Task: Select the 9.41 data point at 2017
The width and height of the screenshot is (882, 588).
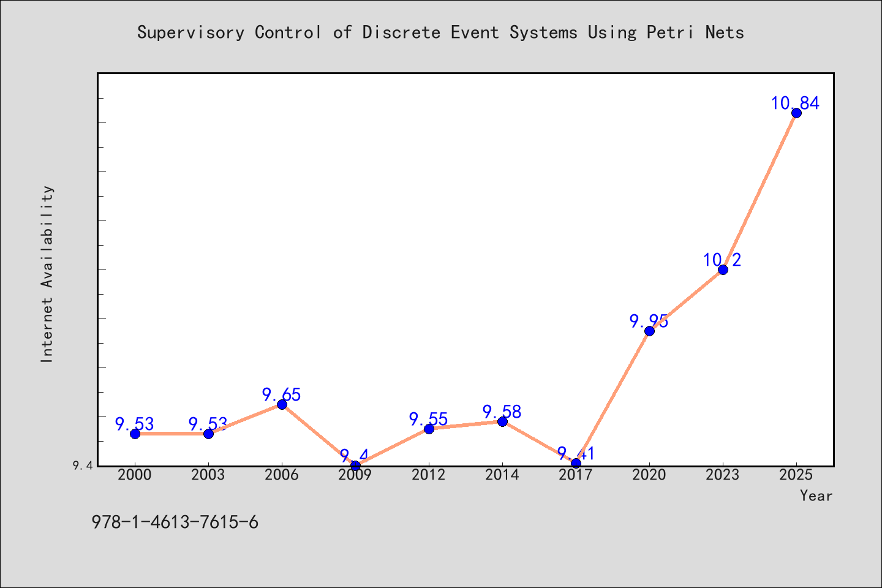Action: [576, 463]
